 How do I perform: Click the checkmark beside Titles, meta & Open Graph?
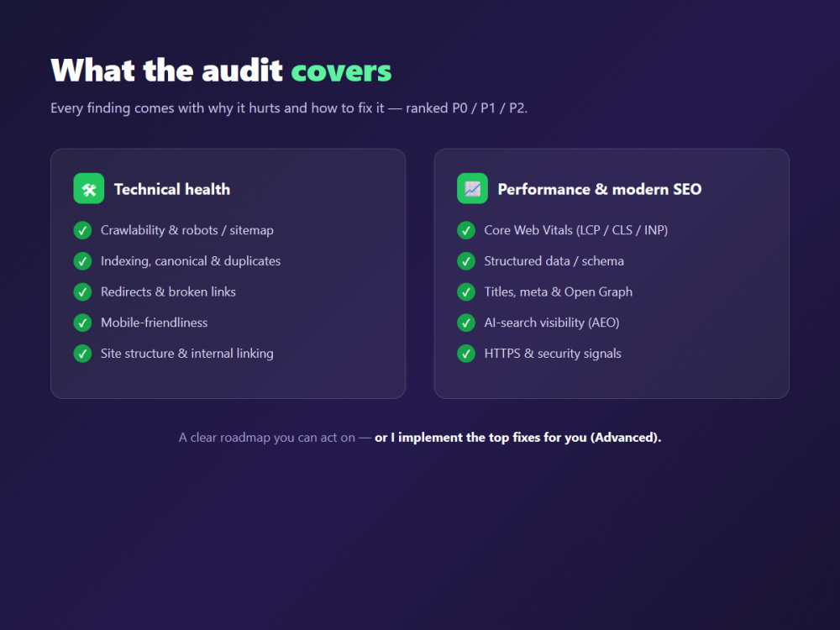pos(466,292)
